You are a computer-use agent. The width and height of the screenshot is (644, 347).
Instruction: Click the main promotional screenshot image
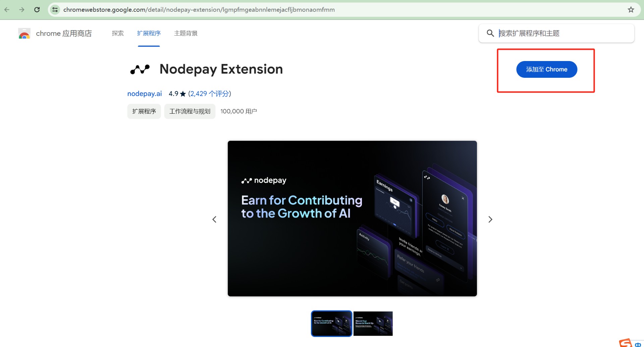352,219
